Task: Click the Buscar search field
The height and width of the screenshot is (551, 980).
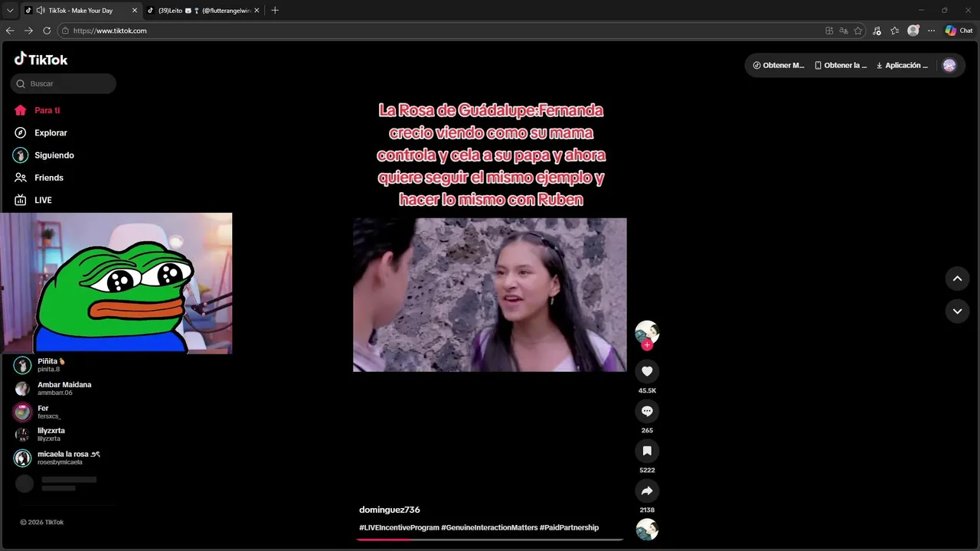Action: click(x=64, y=83)
